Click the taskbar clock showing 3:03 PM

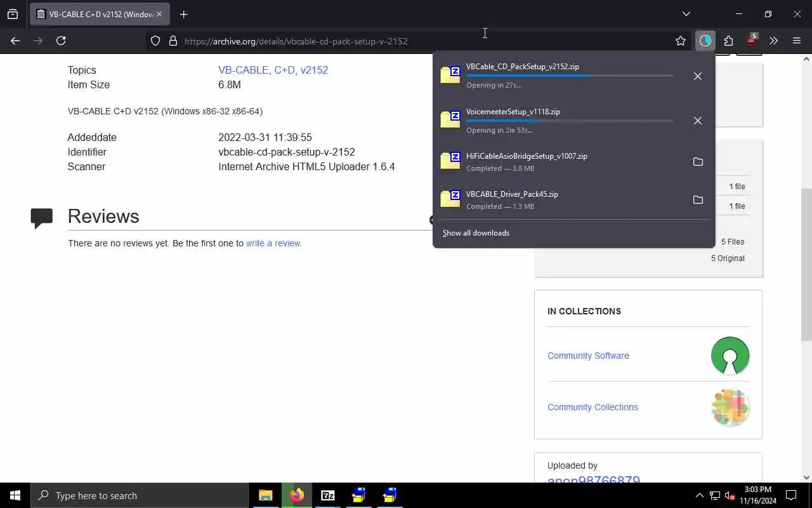pos(757,495)
